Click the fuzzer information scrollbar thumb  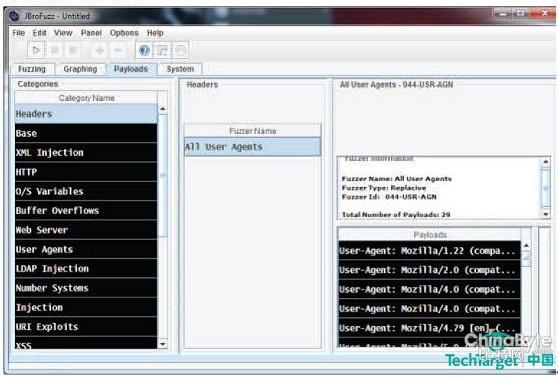click(546, 188)
